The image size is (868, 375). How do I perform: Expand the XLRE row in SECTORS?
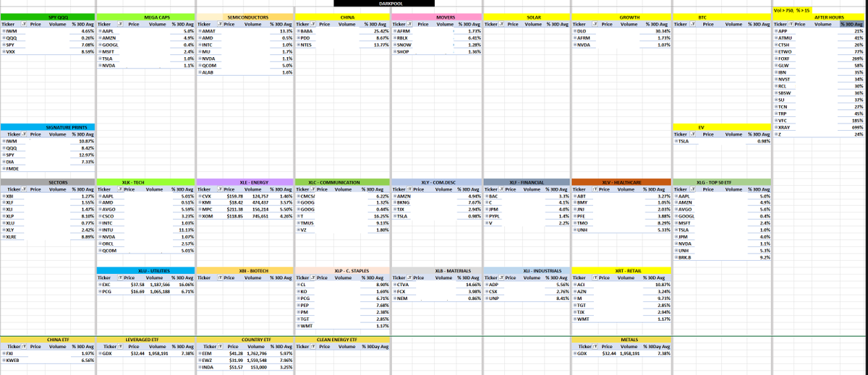(4, 237)
